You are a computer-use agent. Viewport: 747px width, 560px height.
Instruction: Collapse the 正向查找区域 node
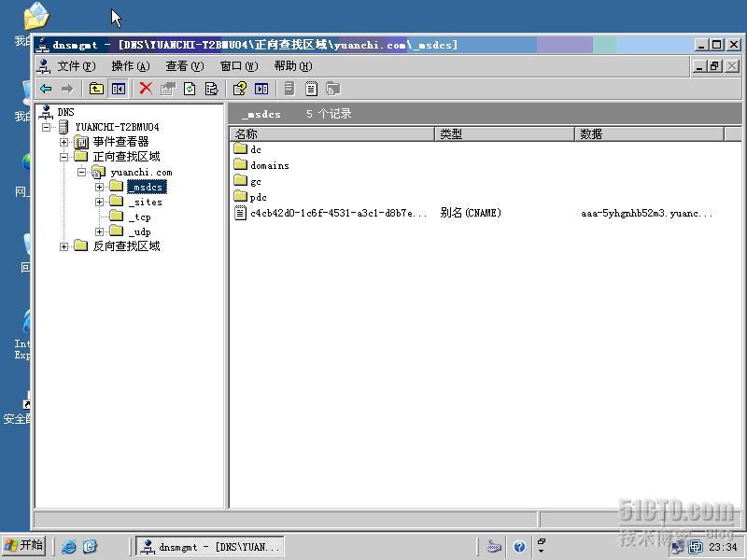coord(63,157)
